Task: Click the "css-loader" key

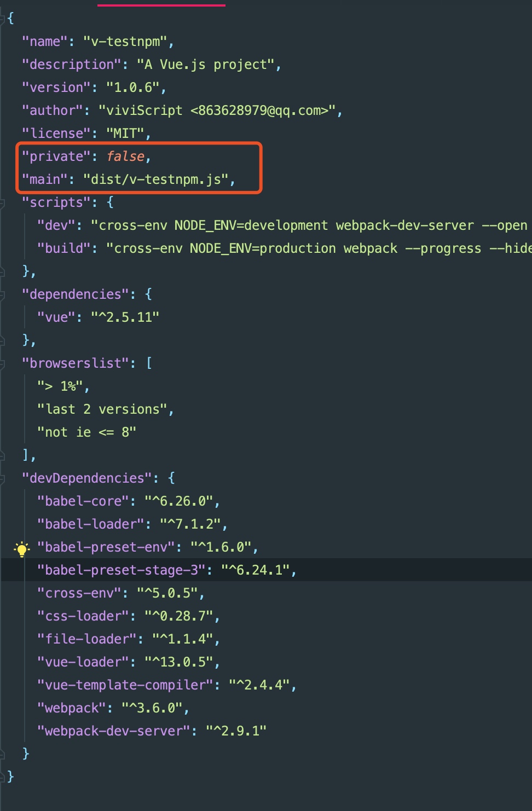Action: click(83, 616)
